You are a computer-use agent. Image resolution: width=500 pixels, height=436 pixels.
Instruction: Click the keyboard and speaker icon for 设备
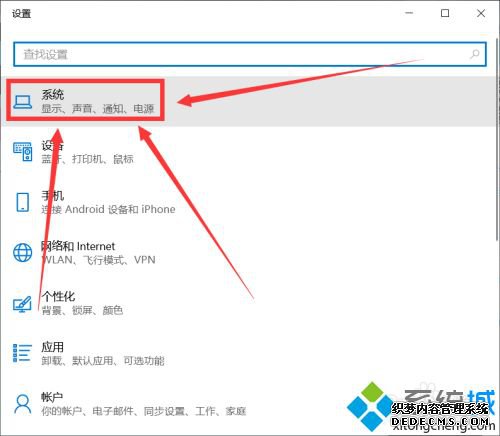pyautogui.click(x=23, y=152)
